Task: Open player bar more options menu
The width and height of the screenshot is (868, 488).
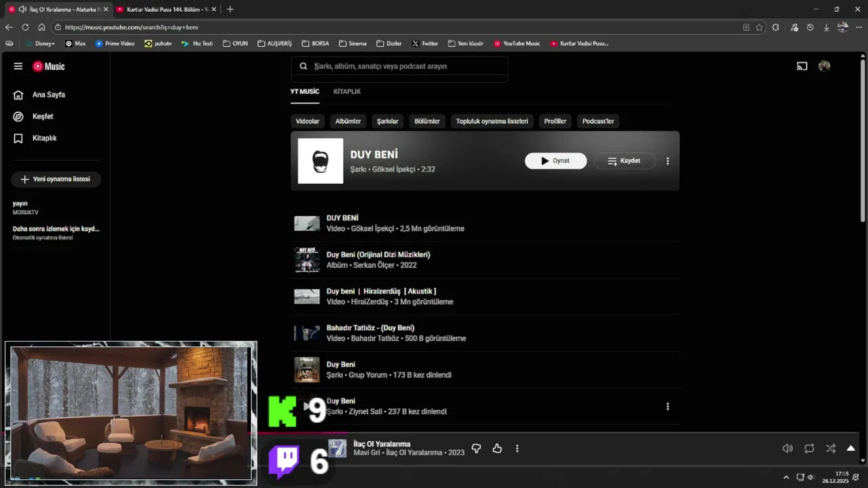Action: (517, 449)
